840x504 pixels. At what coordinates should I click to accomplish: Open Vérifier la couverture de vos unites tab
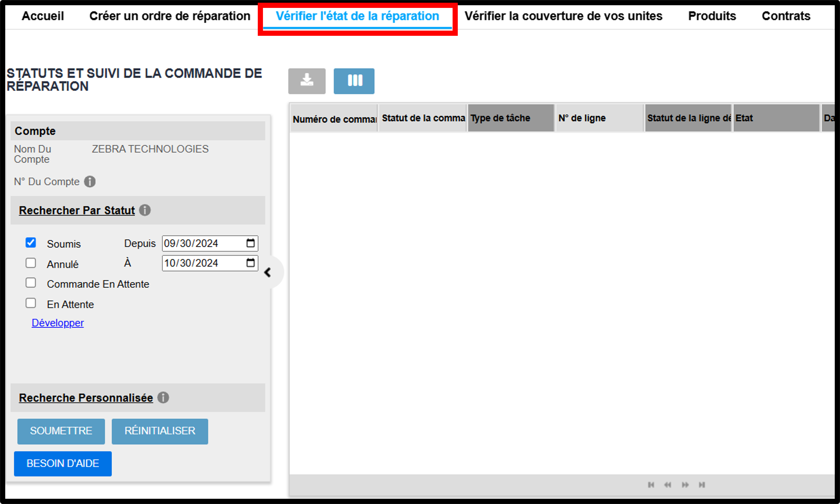[563, 16]
